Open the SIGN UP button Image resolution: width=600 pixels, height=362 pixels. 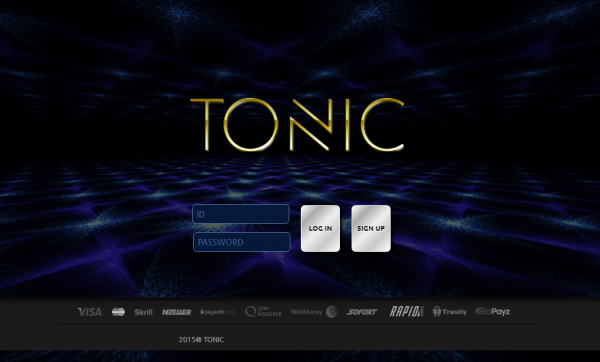click(x=371, y=228)
